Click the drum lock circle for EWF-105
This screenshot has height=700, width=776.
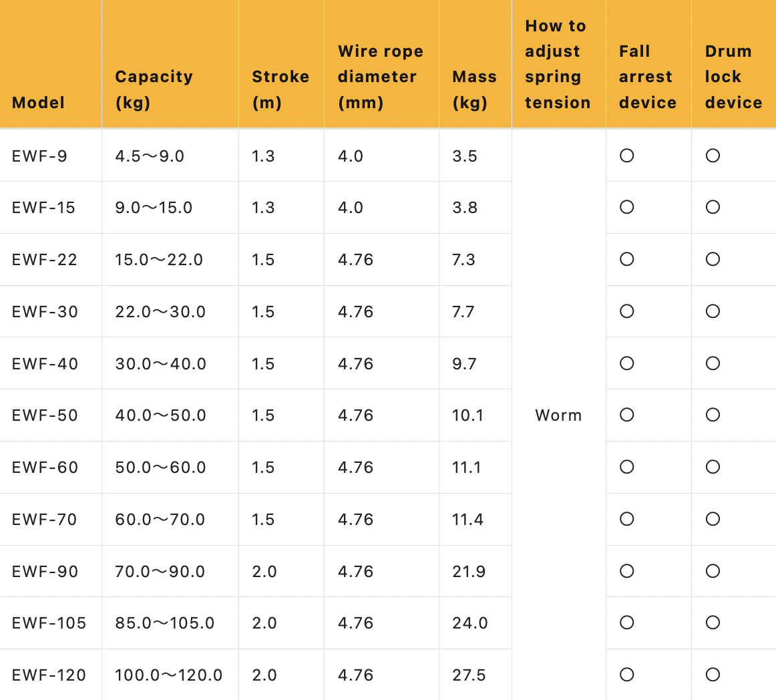click(713, 623)
